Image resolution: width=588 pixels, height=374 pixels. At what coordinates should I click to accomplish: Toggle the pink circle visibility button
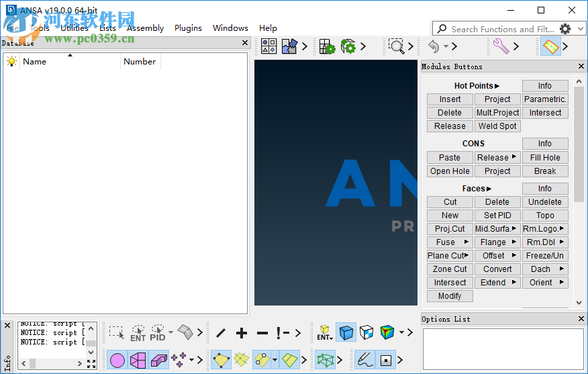[x=117, y=360]
